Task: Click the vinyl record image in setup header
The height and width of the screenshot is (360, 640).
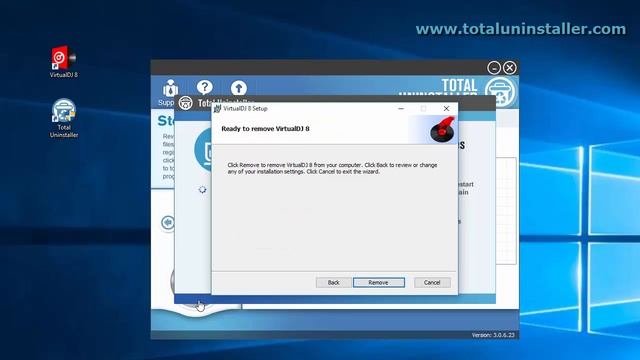Action: 442,129
